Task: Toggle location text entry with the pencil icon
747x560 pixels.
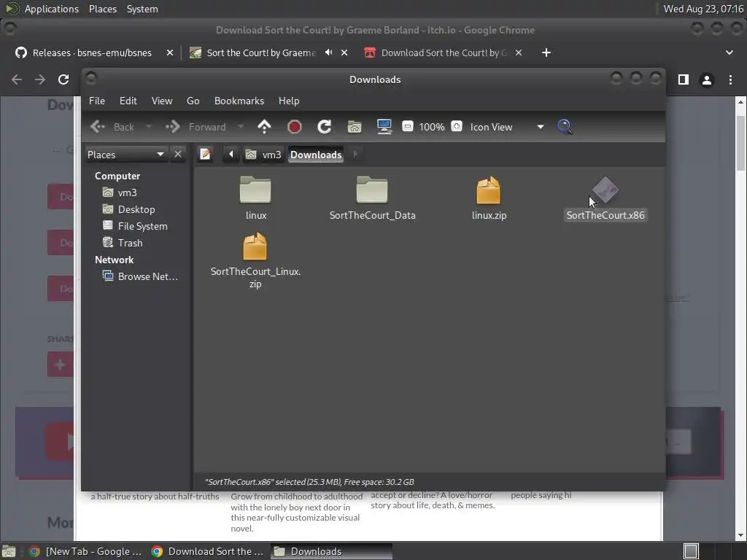Action: (205, 155)
